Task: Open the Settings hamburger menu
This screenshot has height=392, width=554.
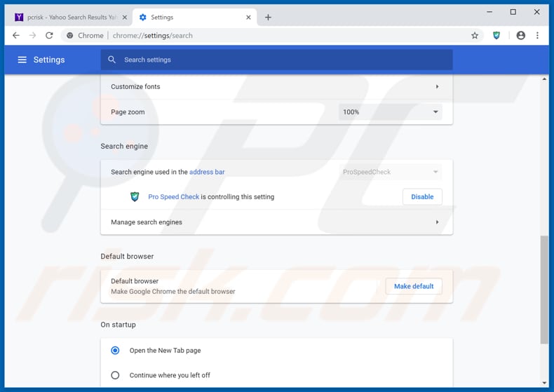Action: tap(22, 60)
